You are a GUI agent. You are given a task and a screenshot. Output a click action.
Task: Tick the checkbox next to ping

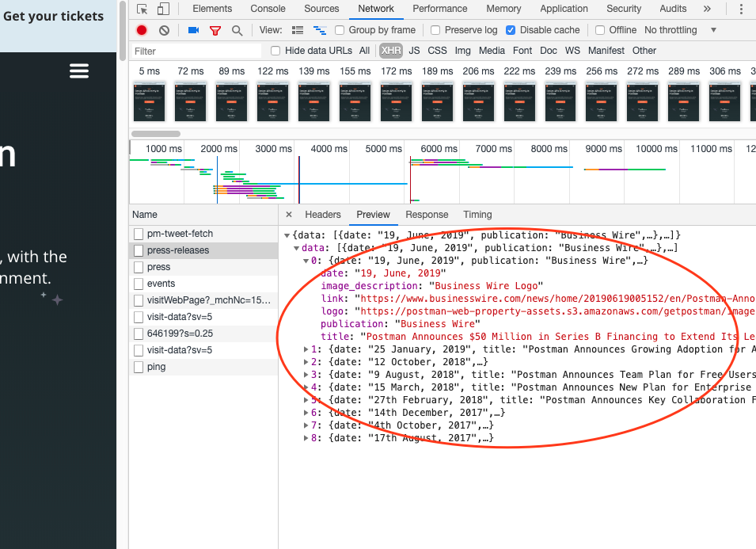click(x=139, y=367)
